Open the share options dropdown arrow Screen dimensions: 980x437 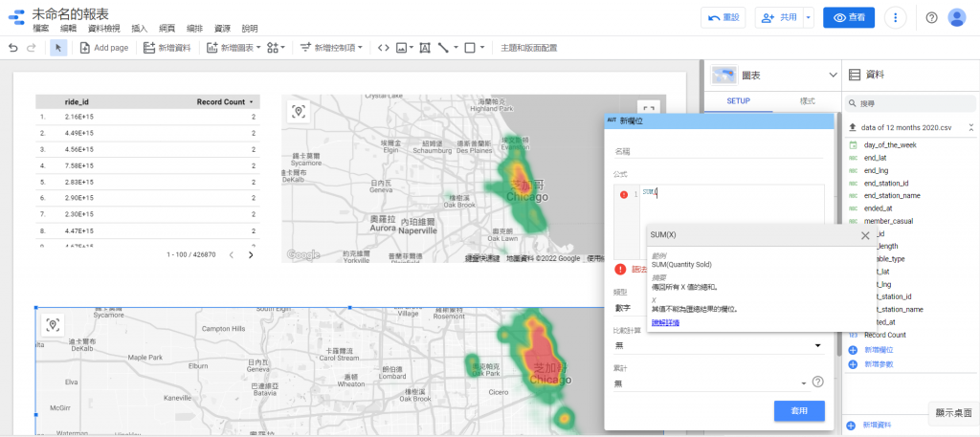point(809,17)
